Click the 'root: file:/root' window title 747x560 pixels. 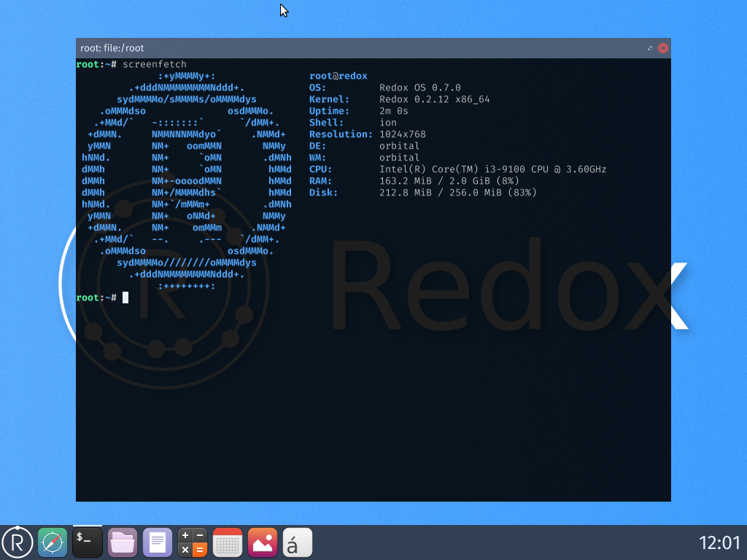click(x=112, y=48)
